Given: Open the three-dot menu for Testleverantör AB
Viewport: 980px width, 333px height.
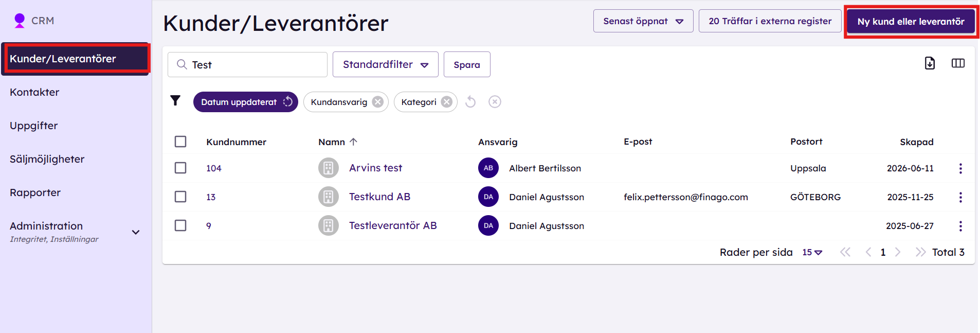Looking at the screenshot, I should click(960, 226).
